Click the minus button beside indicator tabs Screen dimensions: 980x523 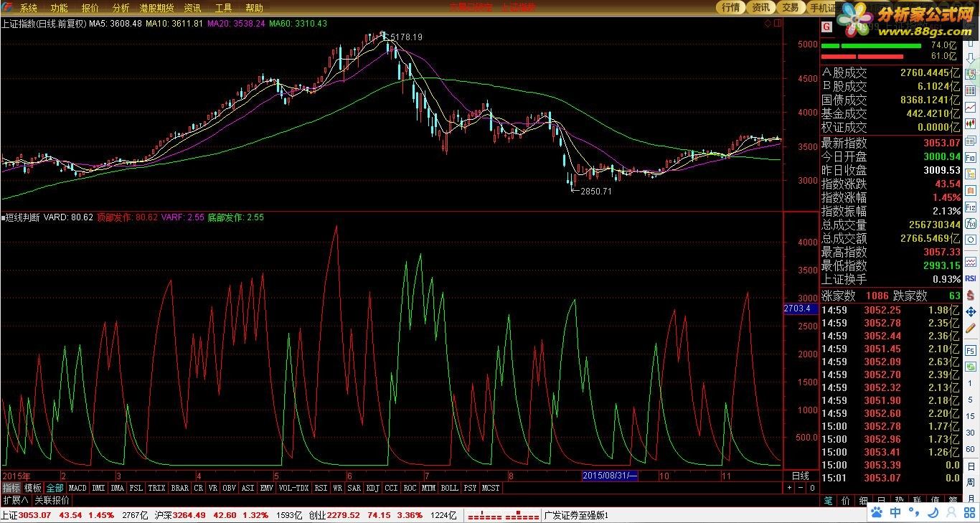800,488
